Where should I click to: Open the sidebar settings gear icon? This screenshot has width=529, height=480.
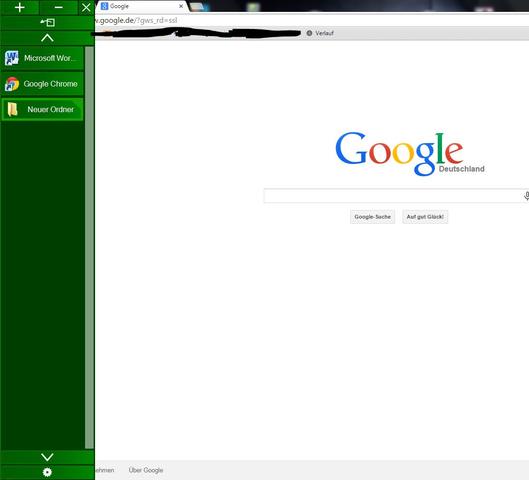pyautogui.click(x=47, y=472)
